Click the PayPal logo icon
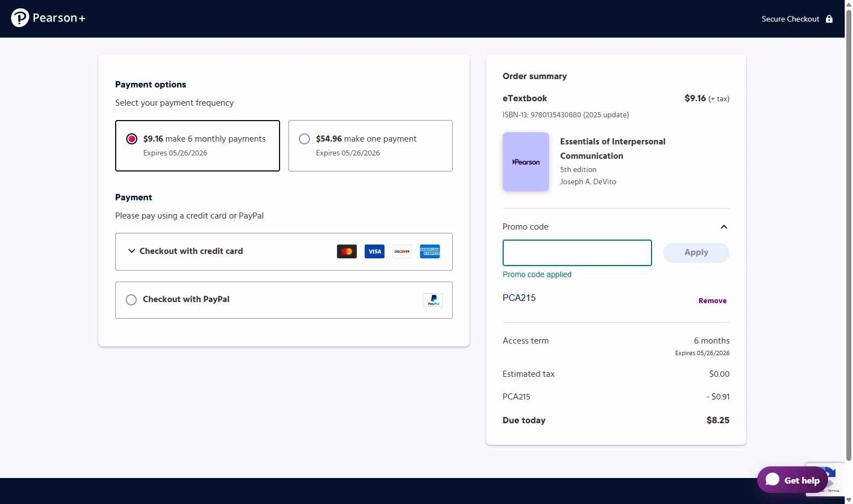The height and width of the screenshot is (504, 853). 433,300
